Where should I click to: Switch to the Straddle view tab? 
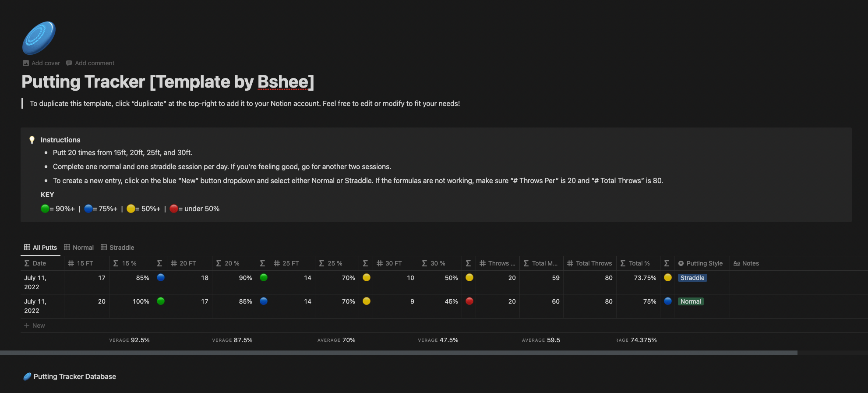[x=117, y=248]
